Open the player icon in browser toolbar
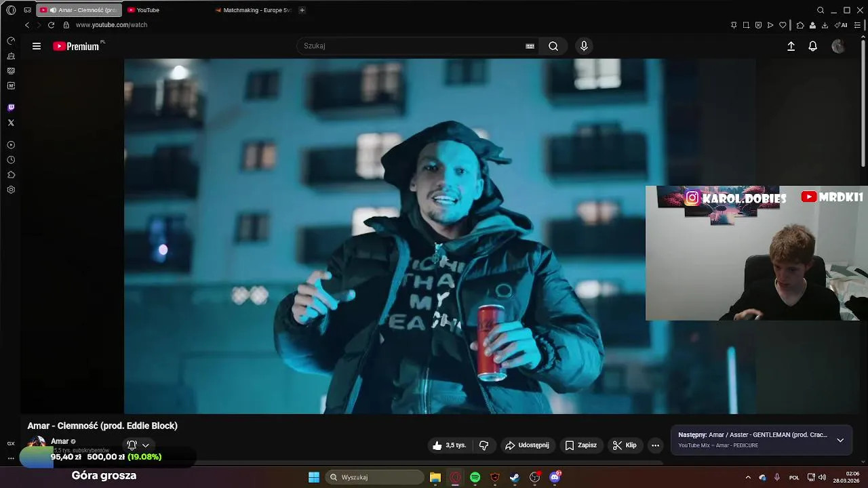The image size is (868, 488). point(770,25)
